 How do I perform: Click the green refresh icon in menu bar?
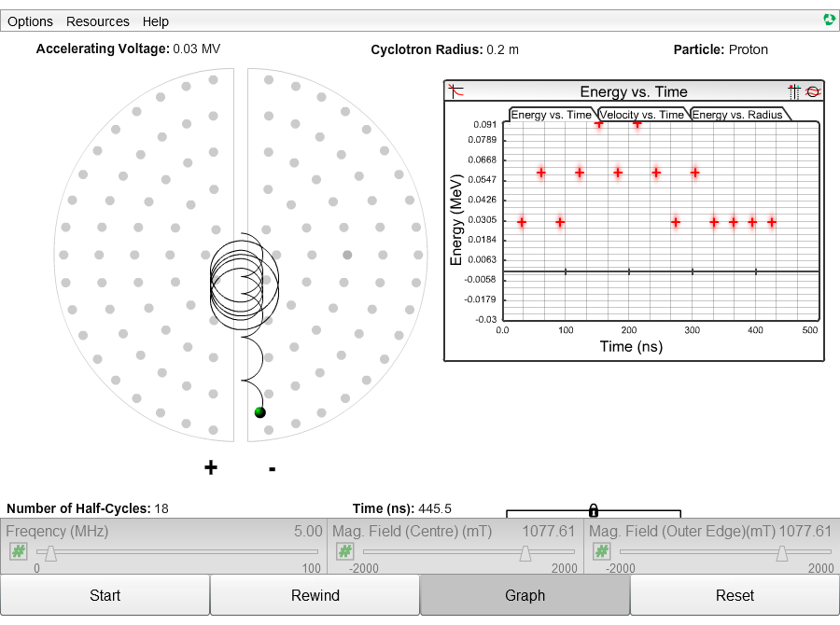[x=829, y=20]
